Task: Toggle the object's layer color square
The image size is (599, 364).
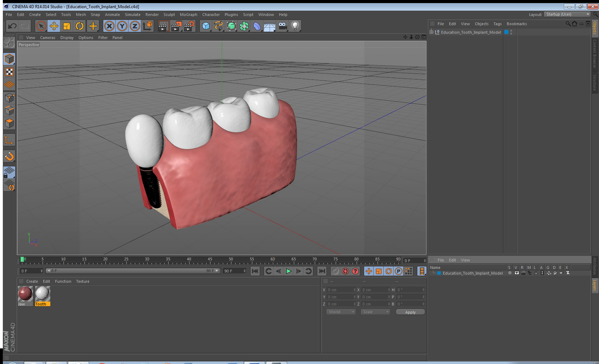Action: pyautogui.click(x=506, y=32)
